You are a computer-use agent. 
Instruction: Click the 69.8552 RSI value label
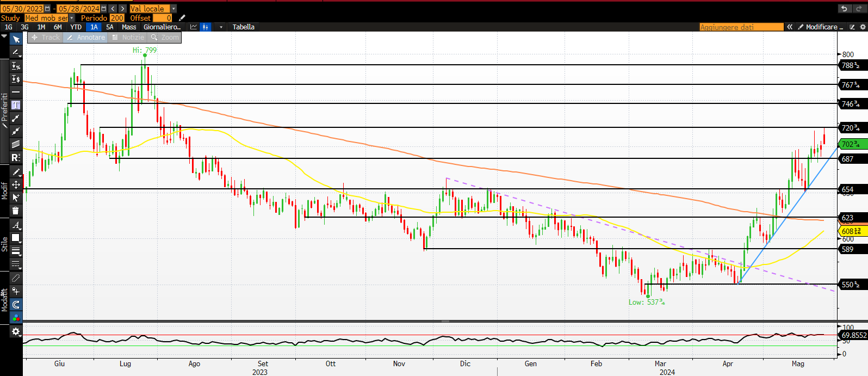(853, 335)
